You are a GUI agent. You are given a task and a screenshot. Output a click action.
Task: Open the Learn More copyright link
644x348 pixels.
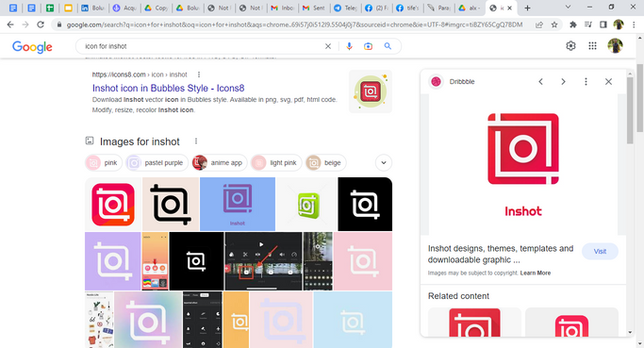536,273
